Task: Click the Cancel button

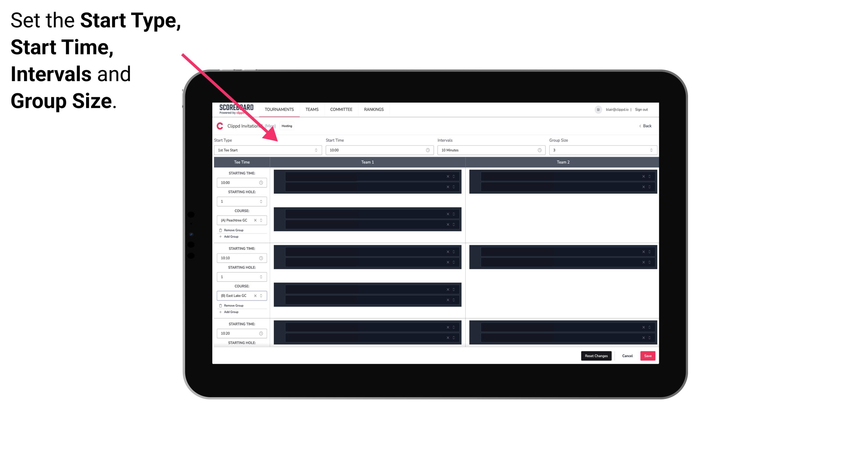Action: 627,356
